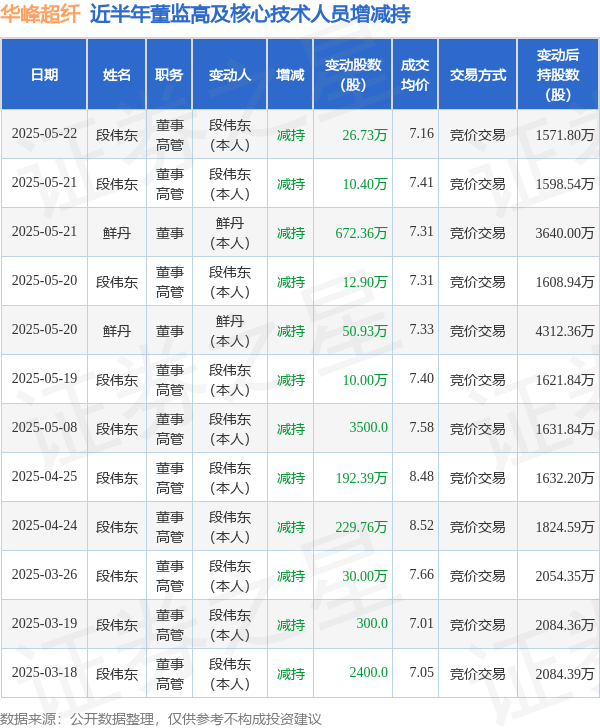Image resolution: width=600 pixels, height=728 pixels.
Task: Select the date cell 2025-05-08
Action: pyautogui.click(x=44, y=428)
